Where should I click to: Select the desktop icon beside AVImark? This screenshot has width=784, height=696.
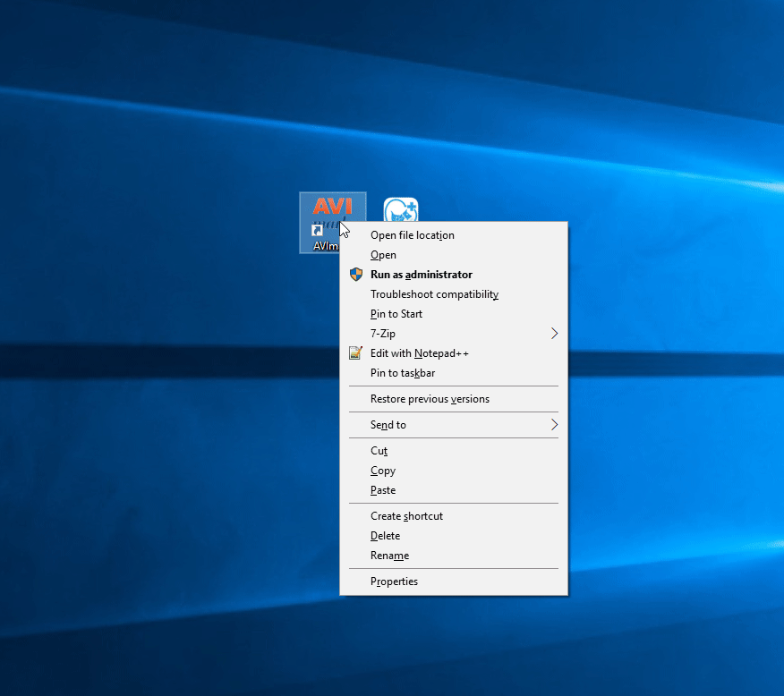(x=400, y=209)
